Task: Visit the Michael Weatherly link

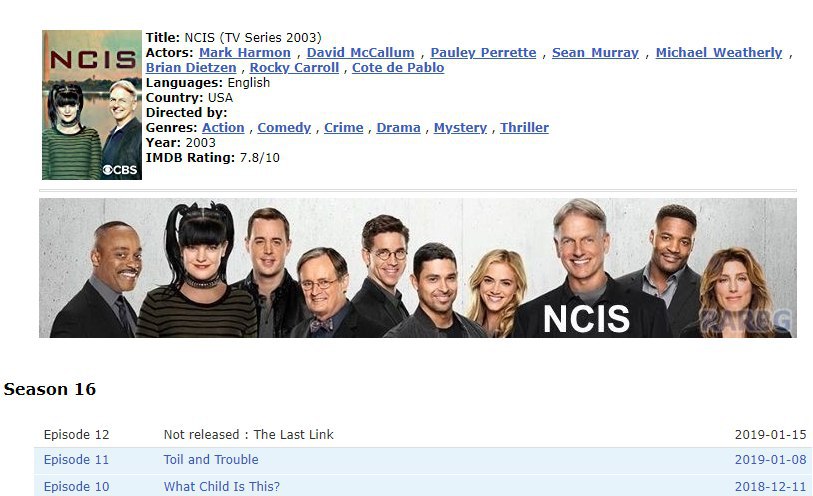Action: click(719, 53)
